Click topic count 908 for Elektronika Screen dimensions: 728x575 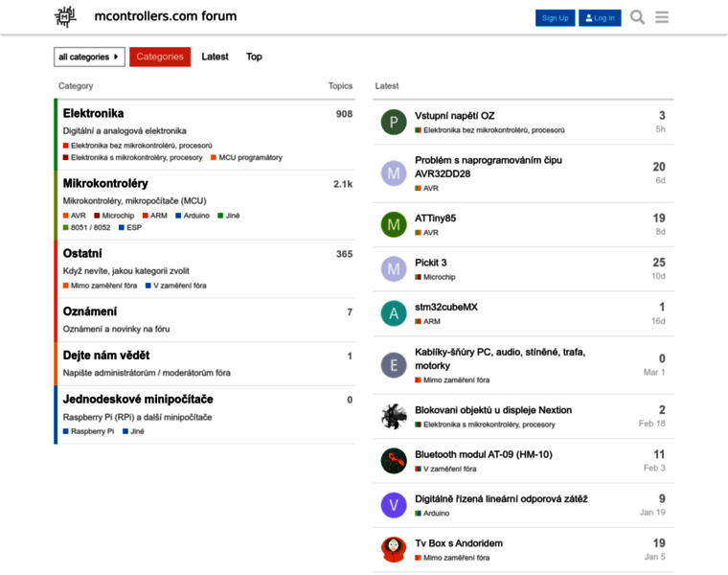click(x=344, y=114)
